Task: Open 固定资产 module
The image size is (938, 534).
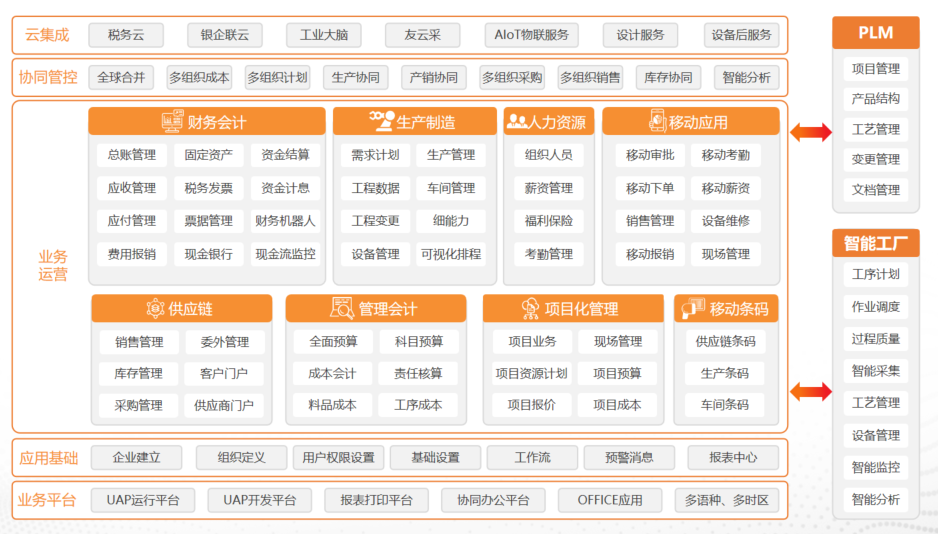Action: 208,155
